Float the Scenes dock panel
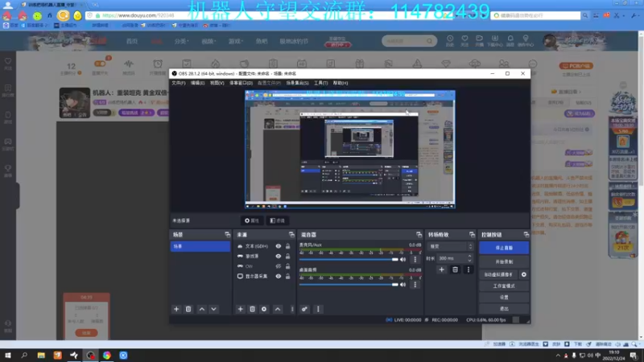This screenshot has width=644, height=362. [228, 234]
